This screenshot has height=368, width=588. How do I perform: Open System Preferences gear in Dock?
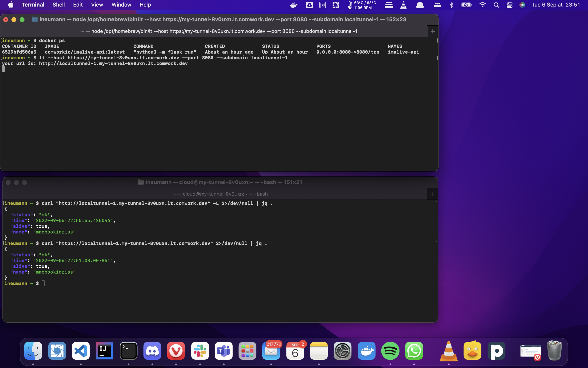pyautogui.click(x=343, y=351)
